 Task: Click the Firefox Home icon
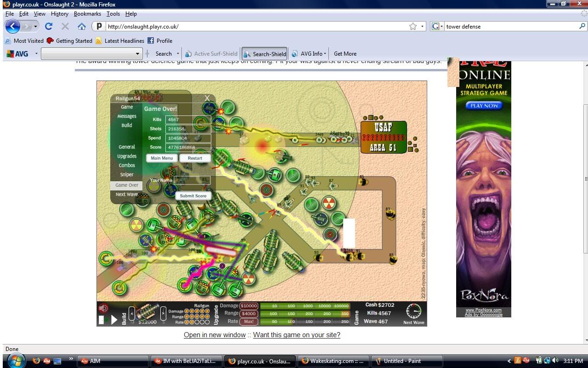point(82,26)
